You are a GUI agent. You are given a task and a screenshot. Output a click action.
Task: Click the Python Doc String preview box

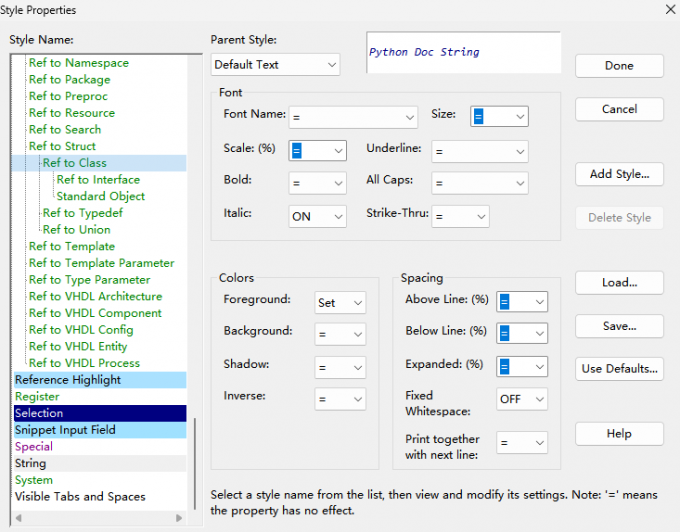[463, 52]
